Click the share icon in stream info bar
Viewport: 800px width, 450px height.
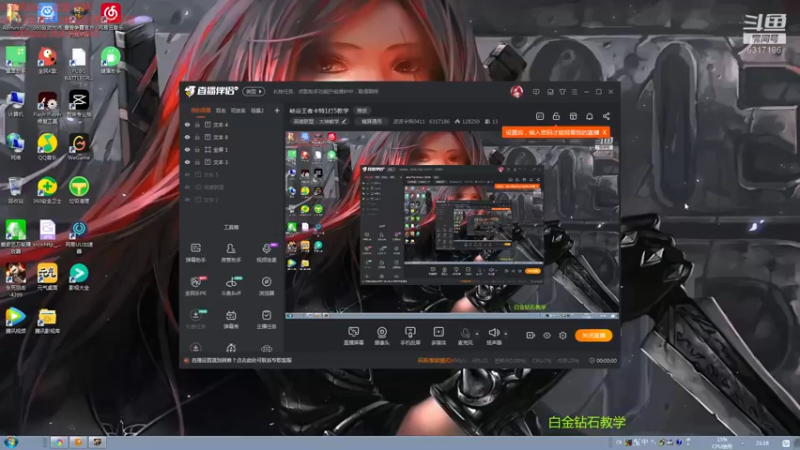(x=606, y=116)
